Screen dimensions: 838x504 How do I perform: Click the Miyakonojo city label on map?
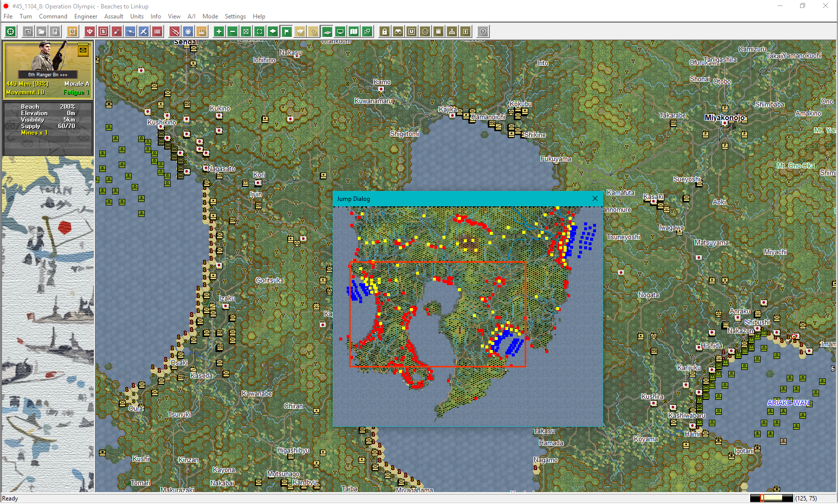coord(725,118)
